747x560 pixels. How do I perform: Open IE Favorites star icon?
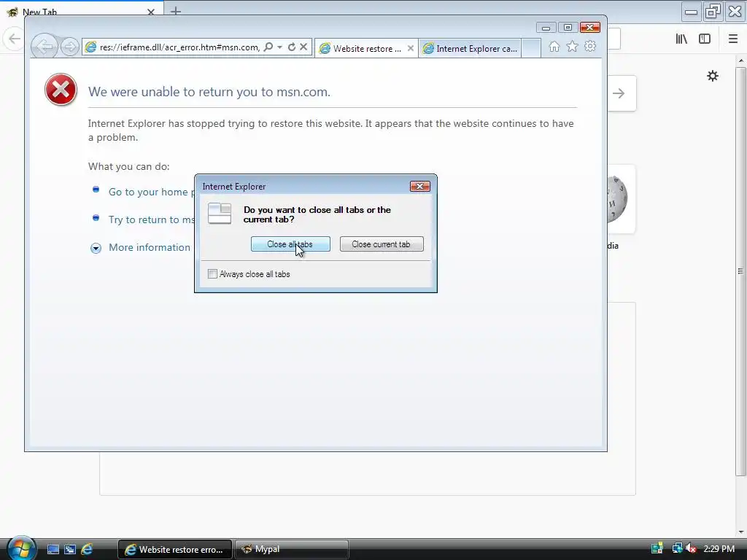[x=572, y=47]
